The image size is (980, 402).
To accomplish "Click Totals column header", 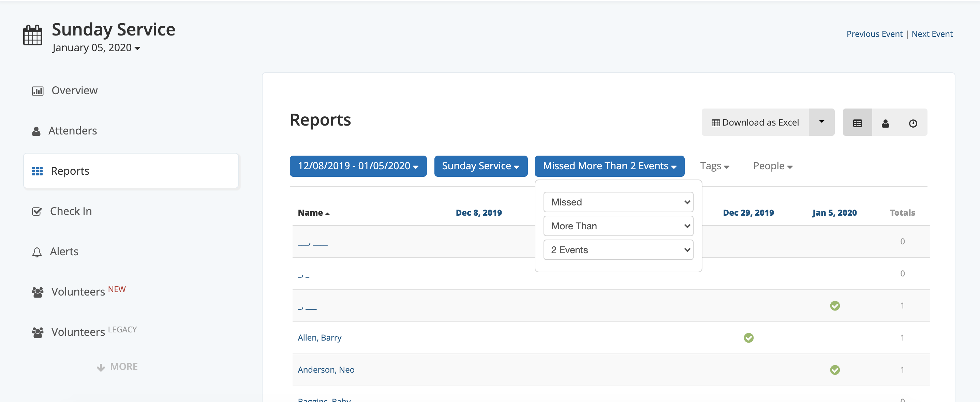I will [902, 213].
